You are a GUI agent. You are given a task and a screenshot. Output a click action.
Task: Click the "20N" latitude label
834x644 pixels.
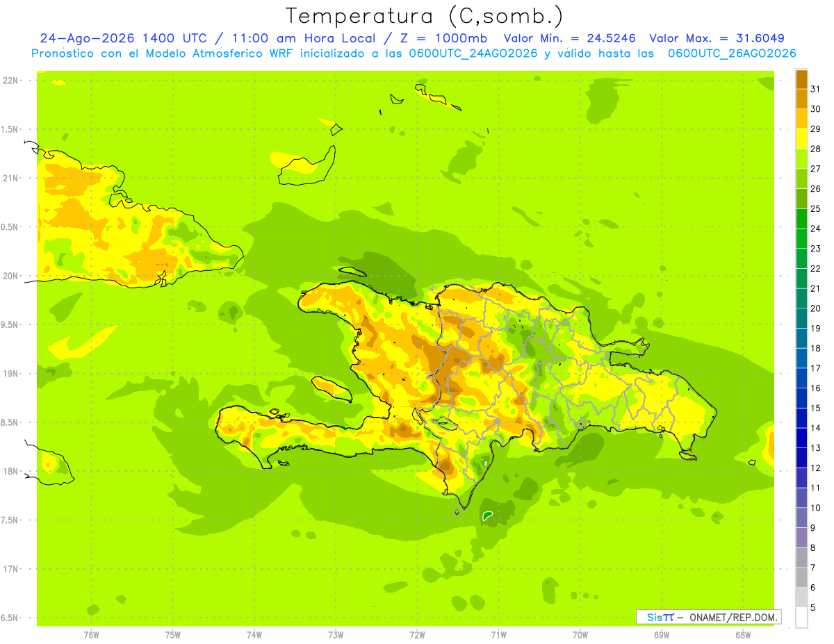pyautogui.click(x=10, y=276)
